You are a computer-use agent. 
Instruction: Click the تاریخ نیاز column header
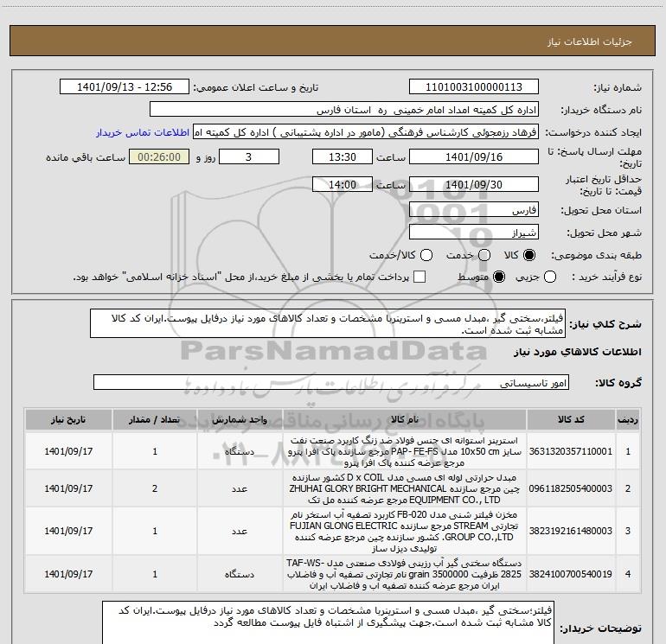pos(68,420)
